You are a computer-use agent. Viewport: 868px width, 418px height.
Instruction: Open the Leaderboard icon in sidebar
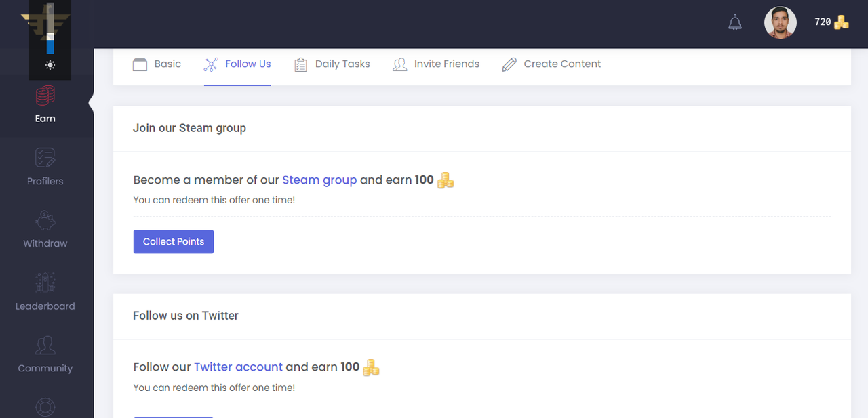point(45,283)
